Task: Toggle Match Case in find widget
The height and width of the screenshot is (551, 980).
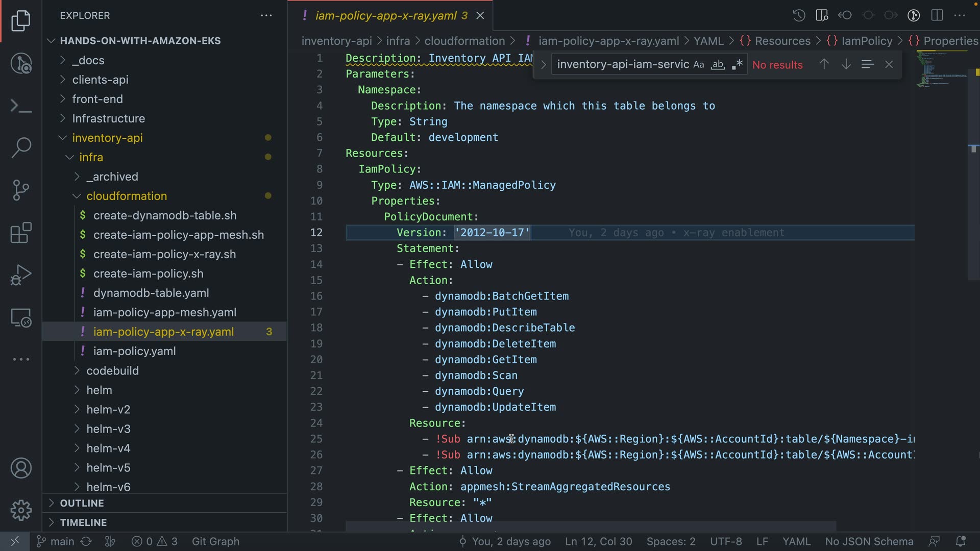Action: point(699,65)
